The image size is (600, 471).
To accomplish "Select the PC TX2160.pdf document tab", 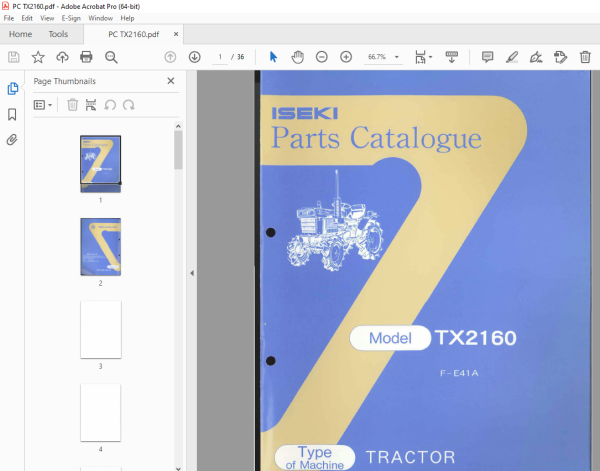I will (x=134, y=34).
